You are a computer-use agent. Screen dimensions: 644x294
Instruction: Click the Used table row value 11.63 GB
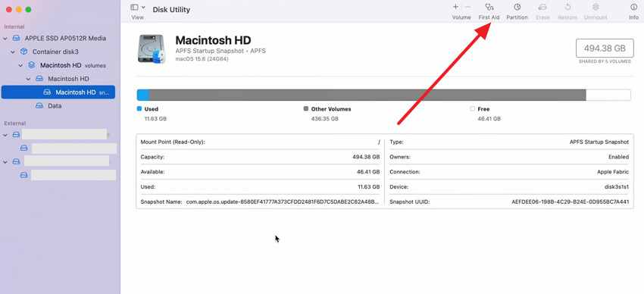pos(369,186)
